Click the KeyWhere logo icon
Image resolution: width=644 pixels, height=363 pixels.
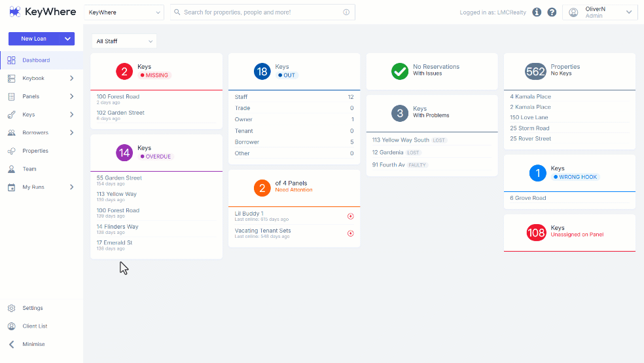(15, 12)
